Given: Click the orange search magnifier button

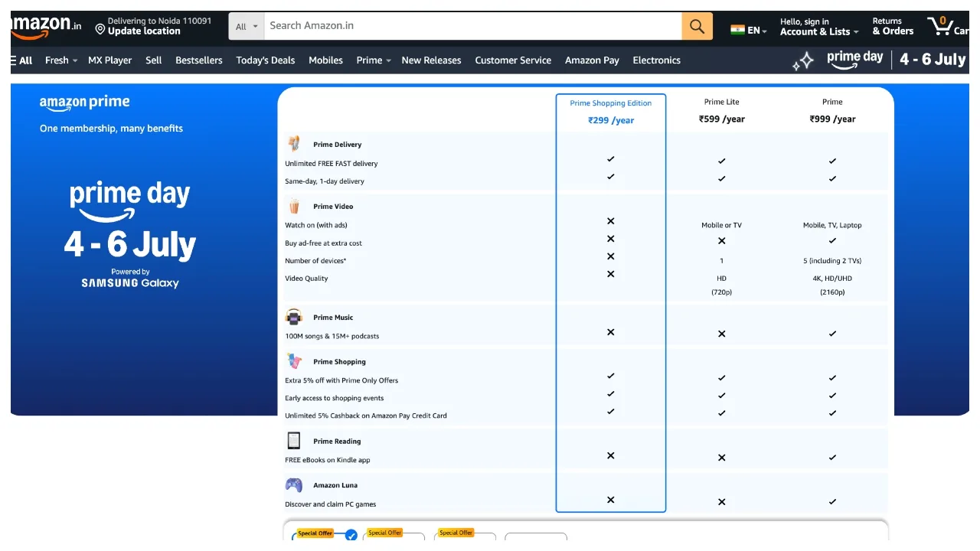Looking at the screenshot, I should pos(697,26).
